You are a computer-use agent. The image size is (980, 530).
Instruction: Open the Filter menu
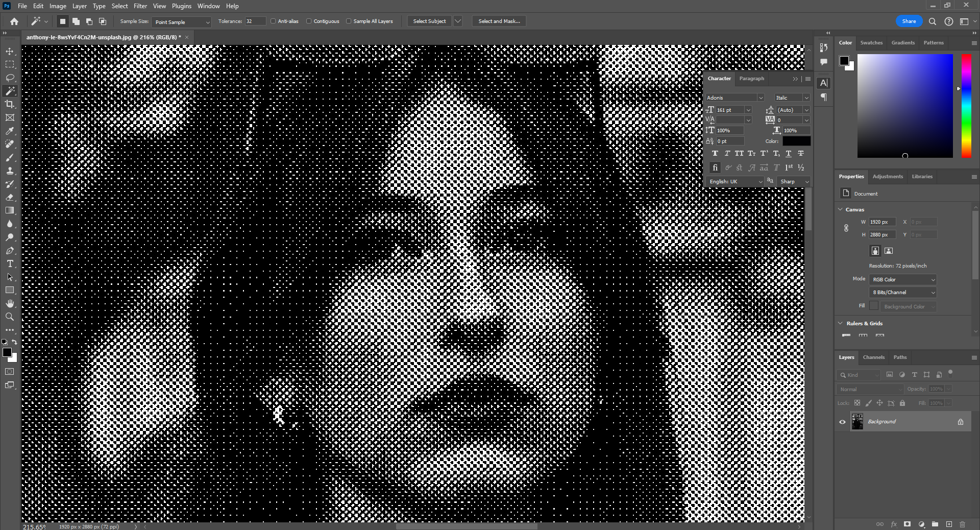pos(140,6)
